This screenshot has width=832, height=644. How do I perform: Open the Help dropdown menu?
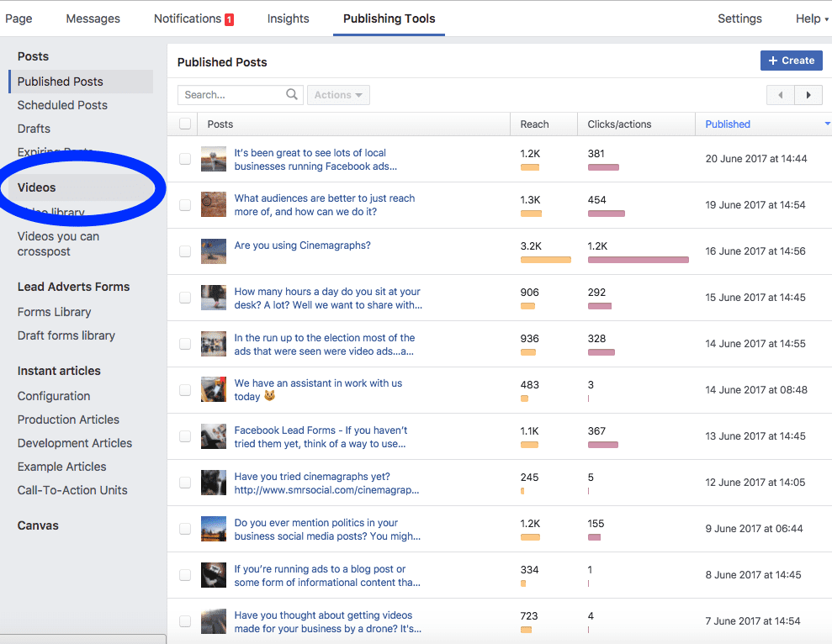[x=811, y=18]
